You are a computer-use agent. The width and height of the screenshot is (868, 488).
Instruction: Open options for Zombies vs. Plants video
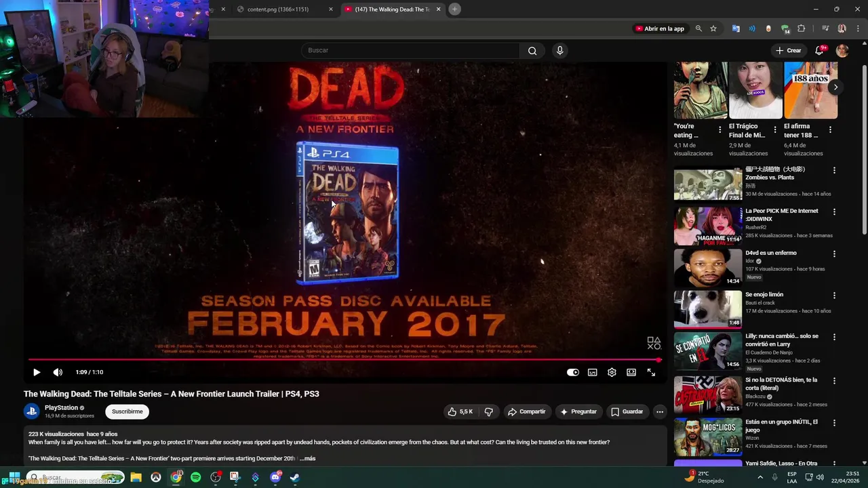click(834, 170)
